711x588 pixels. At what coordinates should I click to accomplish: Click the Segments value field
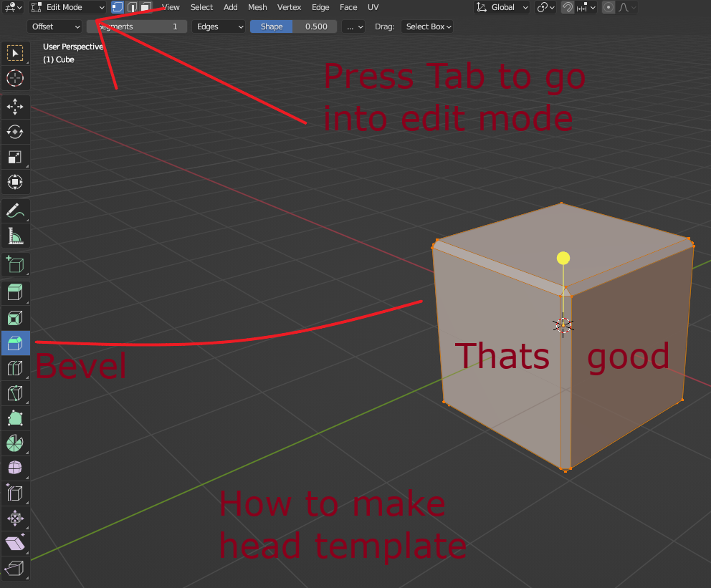(x=137, y=26)
